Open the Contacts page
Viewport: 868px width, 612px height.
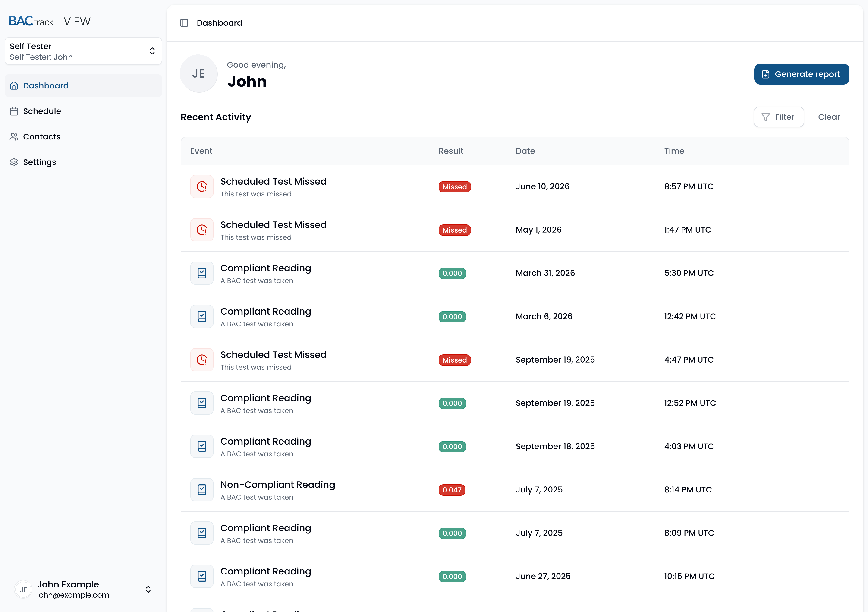[x=83, y=136]
